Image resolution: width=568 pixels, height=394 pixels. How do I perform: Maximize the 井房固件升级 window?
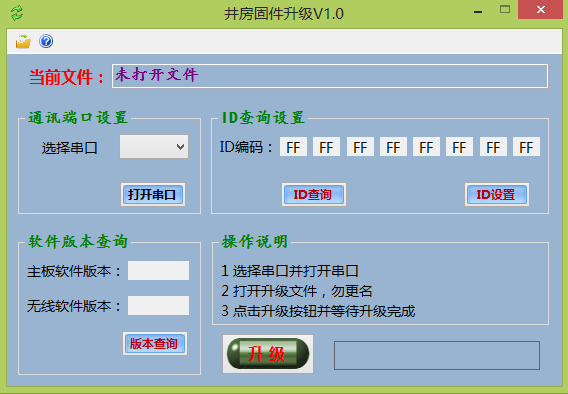[505, 10]
